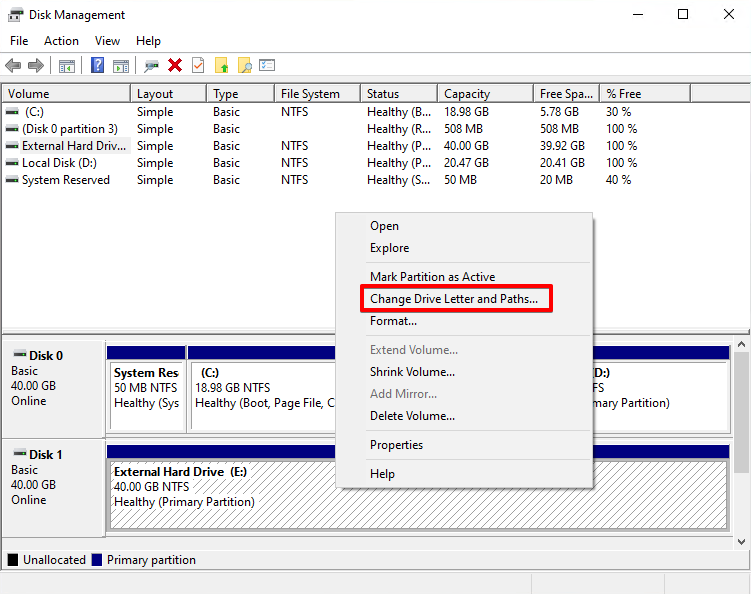Viewport: 751px width, 594px height.
Task: Click the Disk Management title bar icon
Action: pyautogui.click(x=15, y=15)
